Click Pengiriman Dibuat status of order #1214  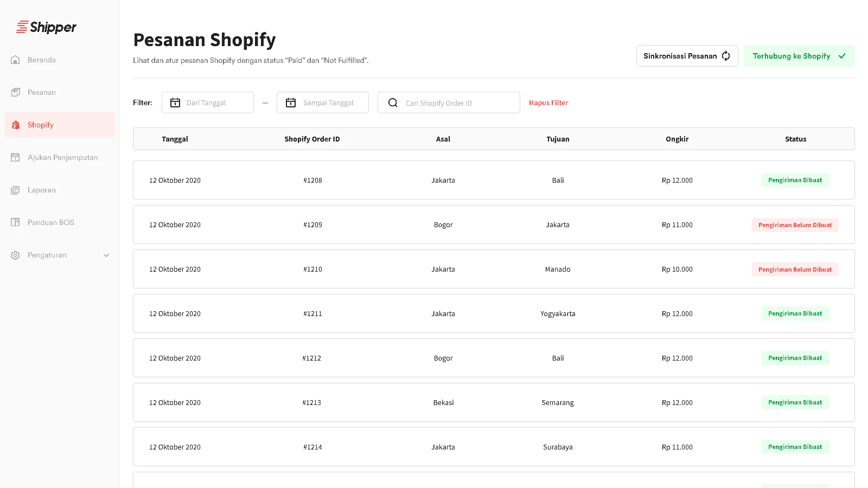795,447
